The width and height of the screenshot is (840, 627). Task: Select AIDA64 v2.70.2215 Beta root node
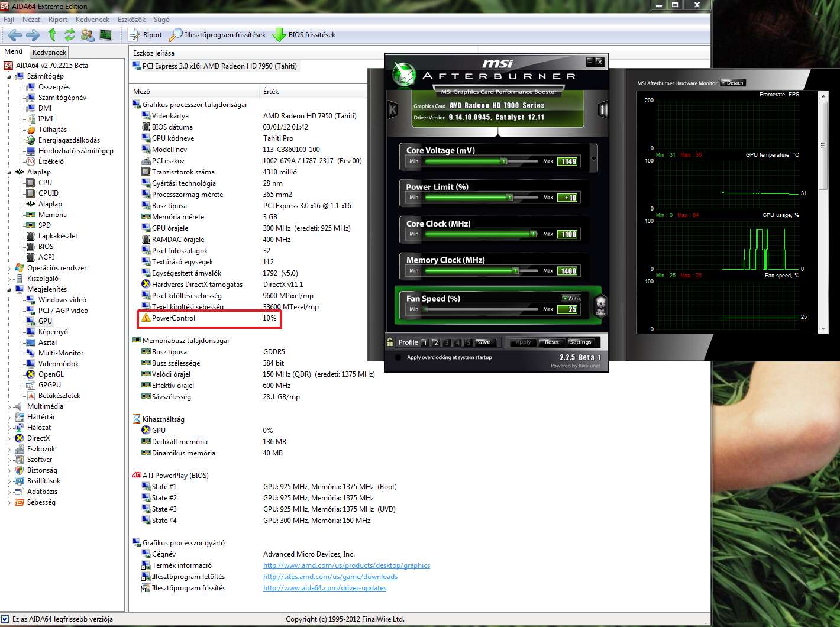coord(51,66)
